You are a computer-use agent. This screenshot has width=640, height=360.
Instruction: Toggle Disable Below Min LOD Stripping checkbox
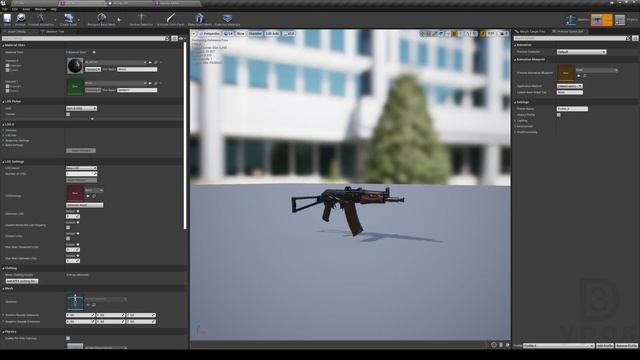coord(68,227)
